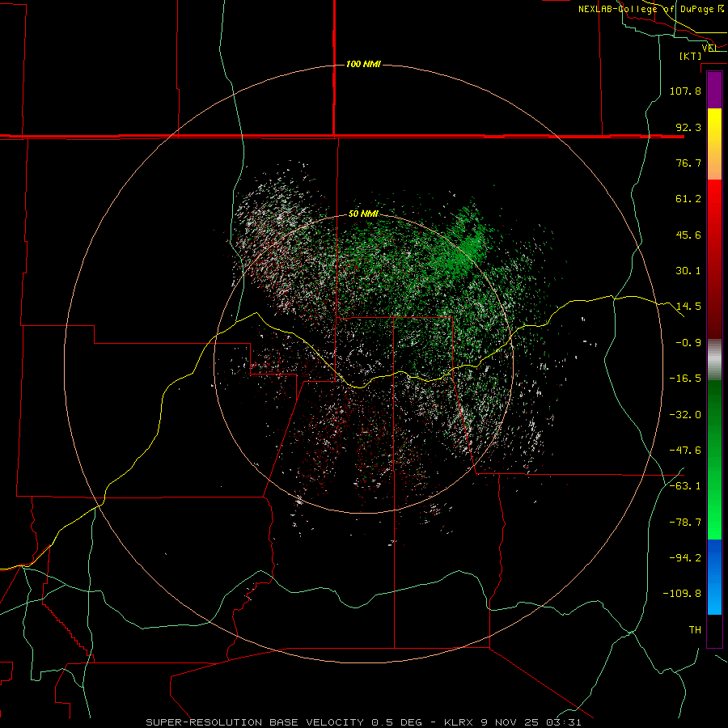Click the -78.7 velocity scale value
Viewport: 728px width, 728px height.
coord(685,523)
